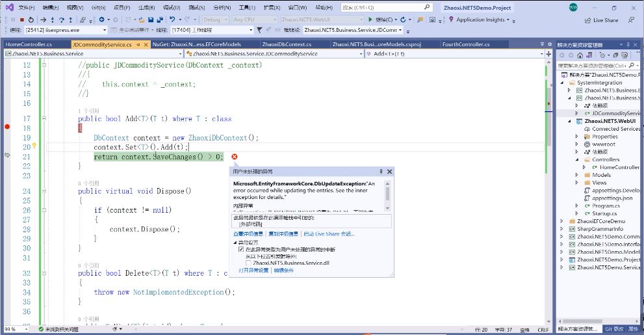Click edit conditions link in popup

(283, 270)
